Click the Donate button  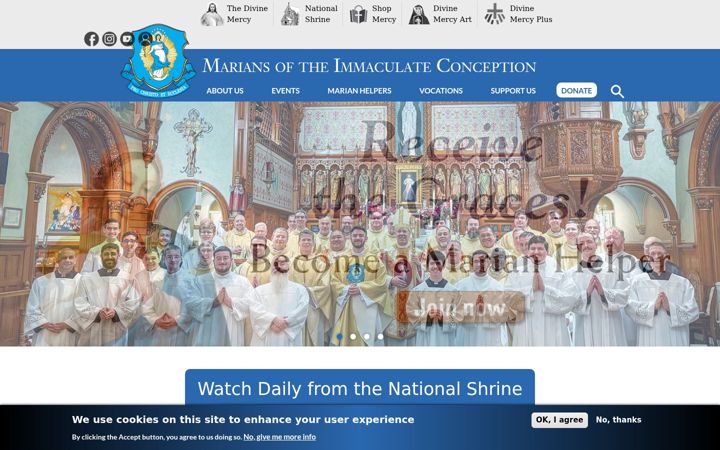(576, 90)
